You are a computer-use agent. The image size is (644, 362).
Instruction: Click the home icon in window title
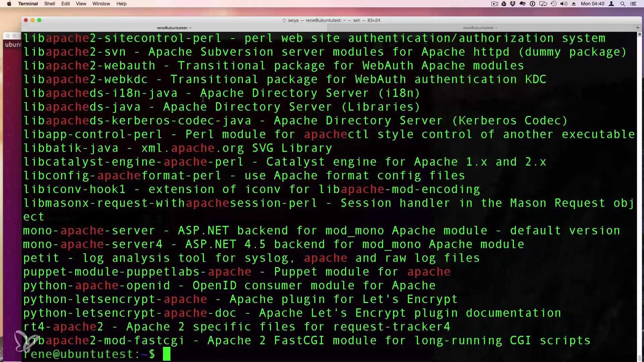[x=284, y=20]
